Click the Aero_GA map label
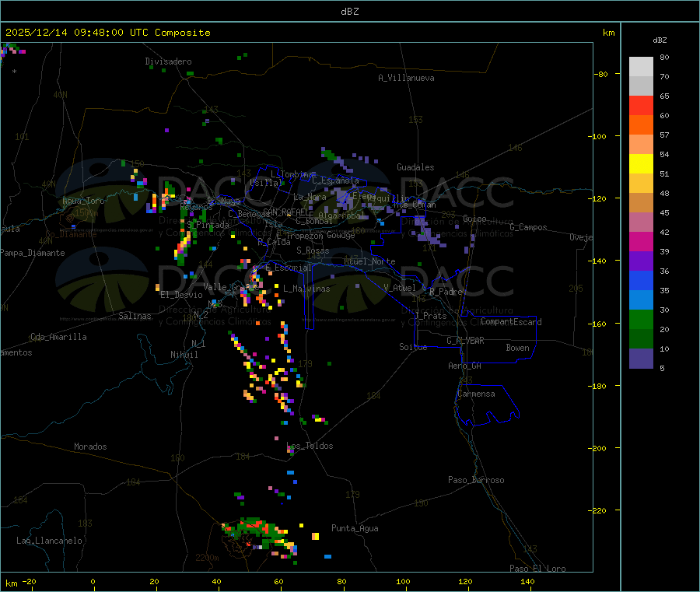 pyautogui.click(x=465, y=366)
